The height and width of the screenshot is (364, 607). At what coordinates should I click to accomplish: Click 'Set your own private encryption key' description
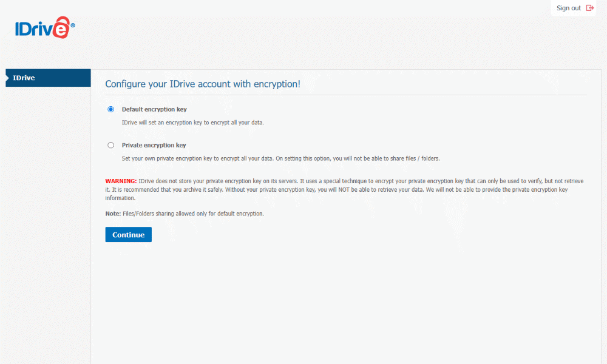click(280, 159)
